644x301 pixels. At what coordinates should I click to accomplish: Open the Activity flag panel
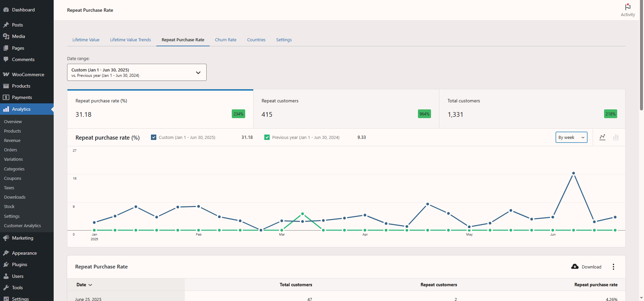(x=628, y=10)
